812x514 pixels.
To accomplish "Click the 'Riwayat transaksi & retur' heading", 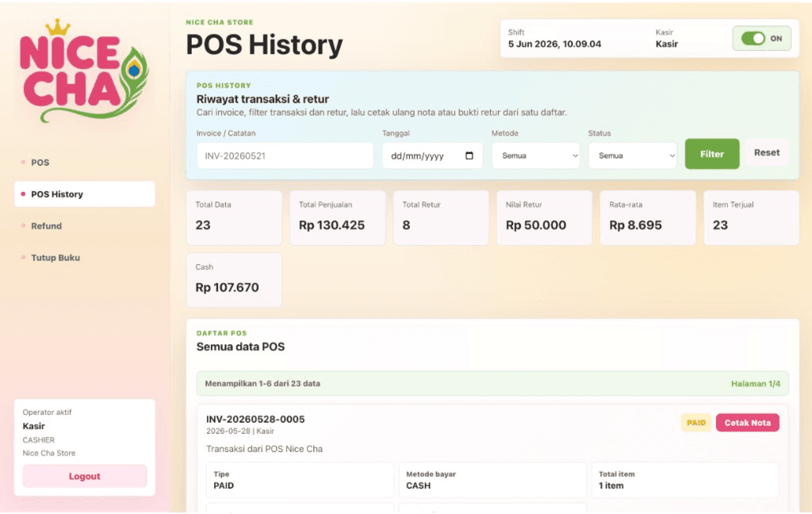I will 262,99.
